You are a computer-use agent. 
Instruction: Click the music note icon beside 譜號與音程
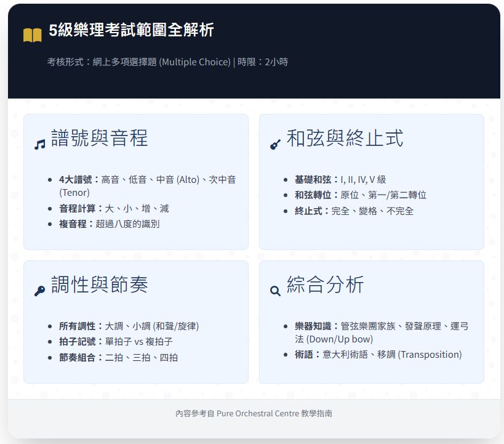[x=40, y=144]
